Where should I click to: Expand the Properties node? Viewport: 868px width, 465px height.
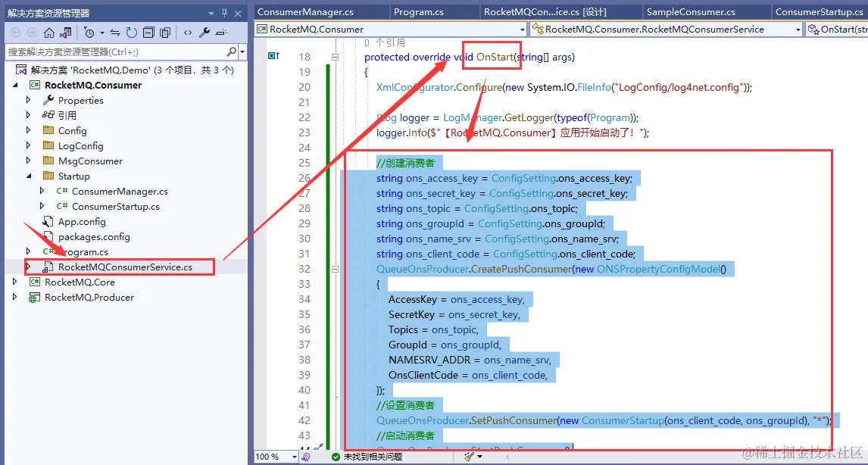point(29,100)
